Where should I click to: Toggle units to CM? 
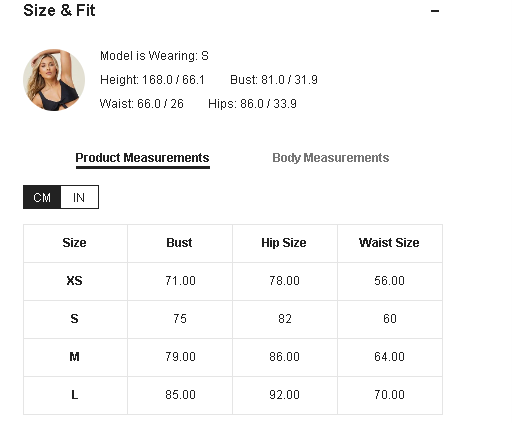[42, 197]
